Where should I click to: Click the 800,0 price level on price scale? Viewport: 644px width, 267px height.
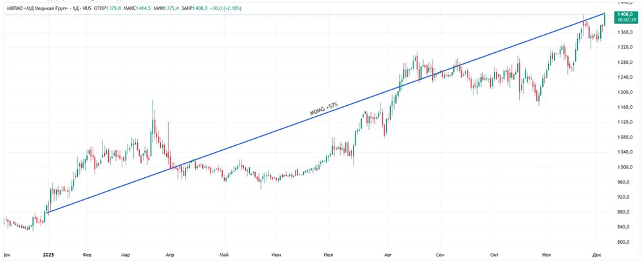(623, 242)
